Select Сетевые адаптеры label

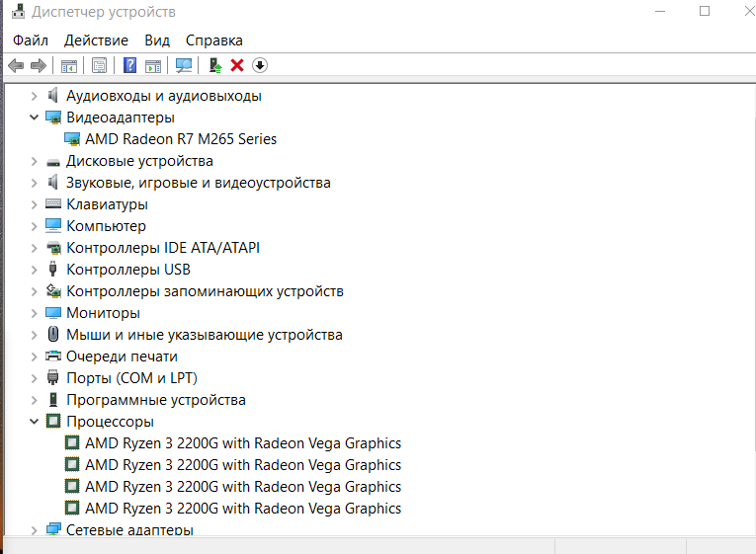[129, 529]
